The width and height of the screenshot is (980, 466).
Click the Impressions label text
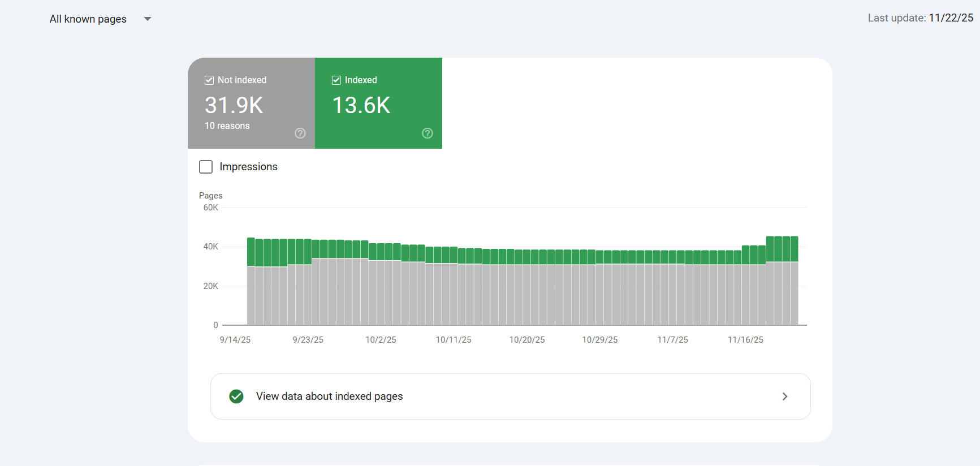click(x=248, y=167)
